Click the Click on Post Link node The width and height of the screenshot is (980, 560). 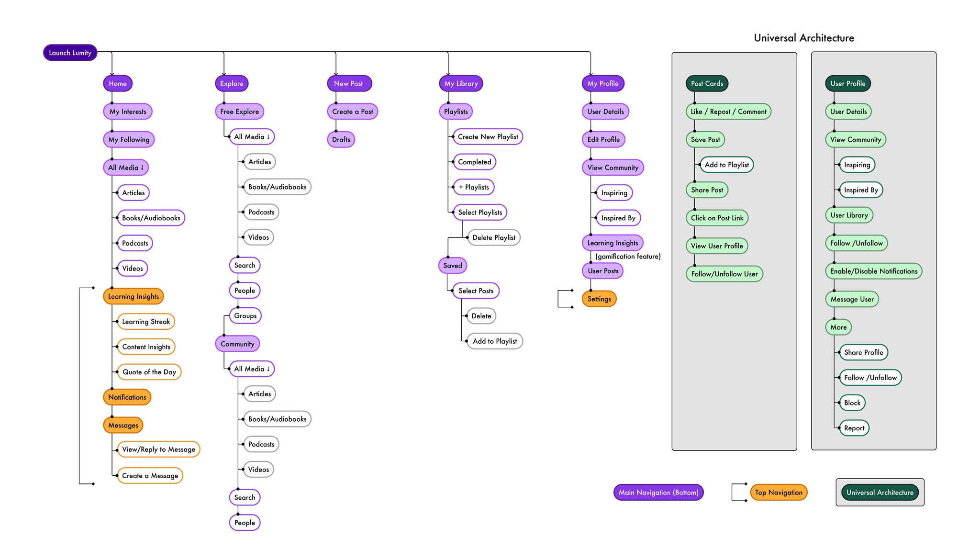(717, 218)
